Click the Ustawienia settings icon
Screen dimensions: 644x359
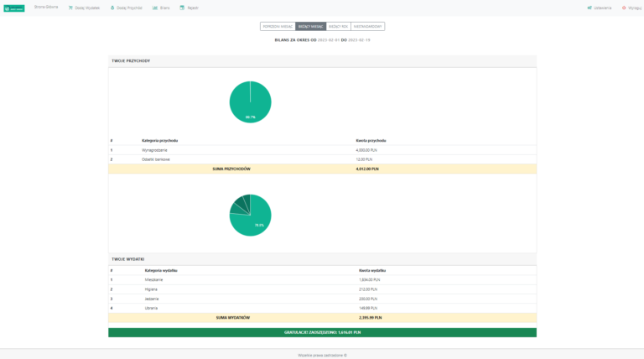click(589, 8)
